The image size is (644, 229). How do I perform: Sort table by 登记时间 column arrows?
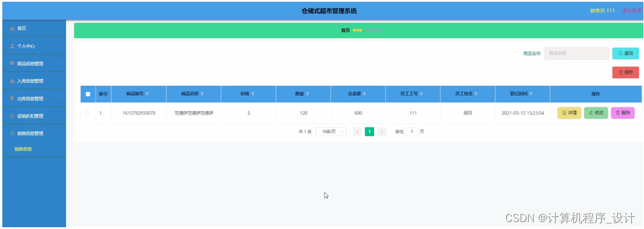pyautogui.click(x=531, y=94)
